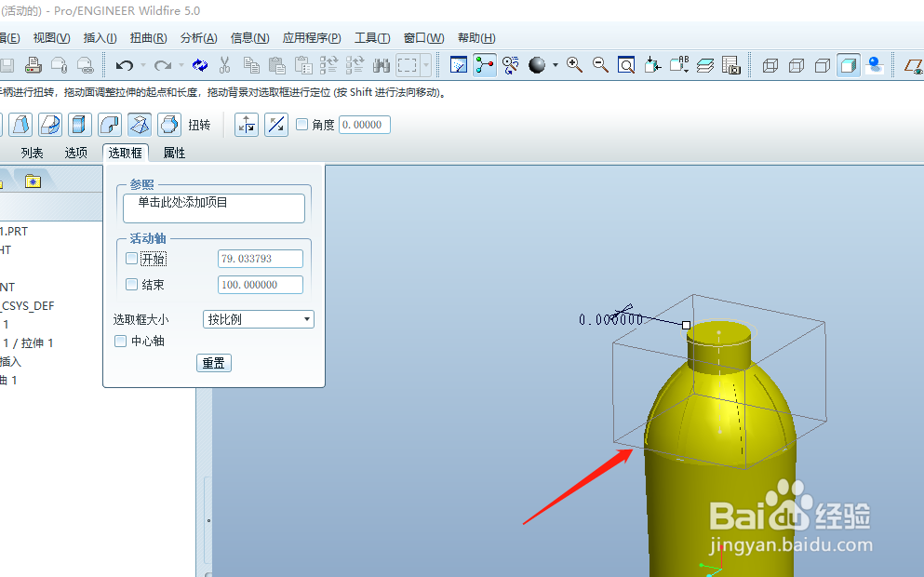Select no hidden display icon
This screenshot has height=577, width=924.
822,65
